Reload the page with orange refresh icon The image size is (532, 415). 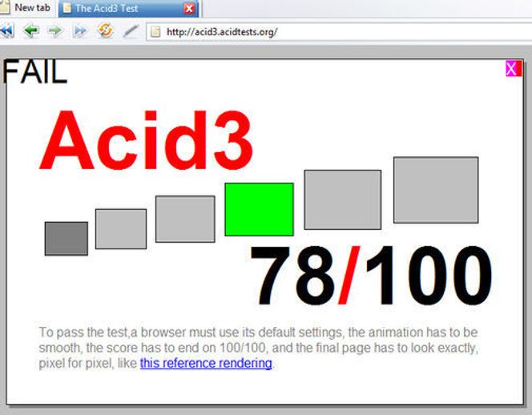click(x=105, y=30)
